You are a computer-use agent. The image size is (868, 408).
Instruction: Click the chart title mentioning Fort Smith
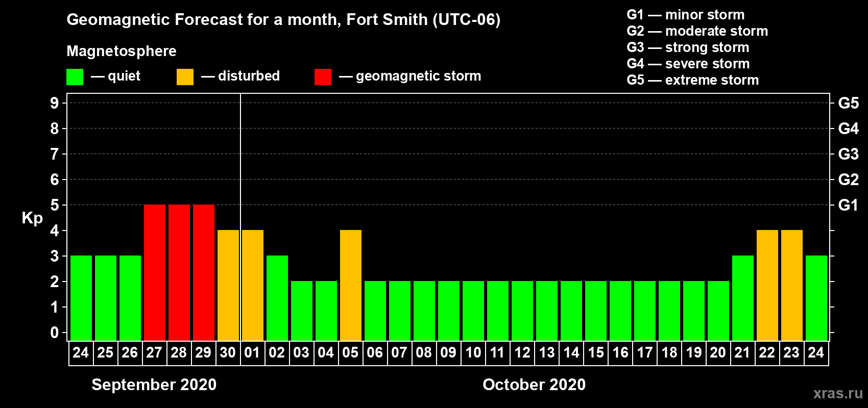coord(283,20)
